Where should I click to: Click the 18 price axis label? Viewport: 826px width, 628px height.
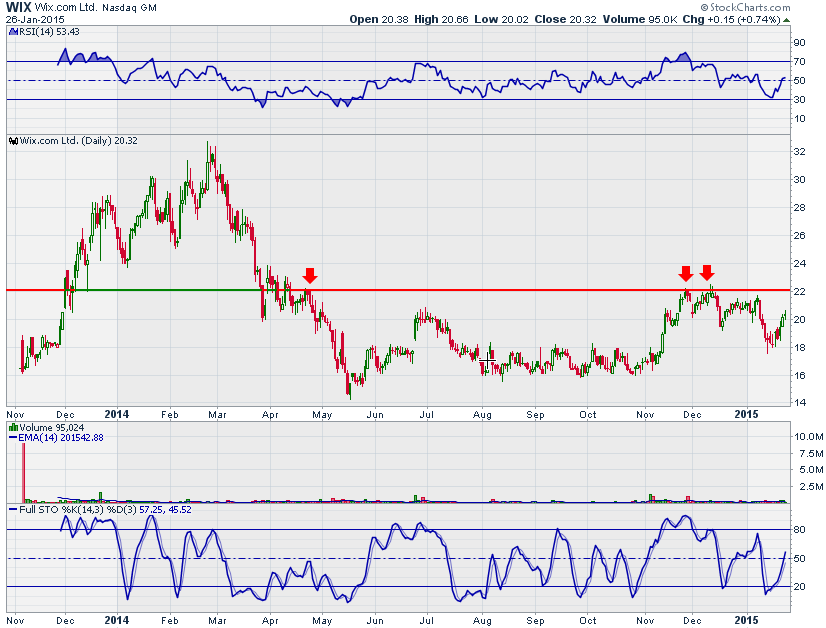800,348
